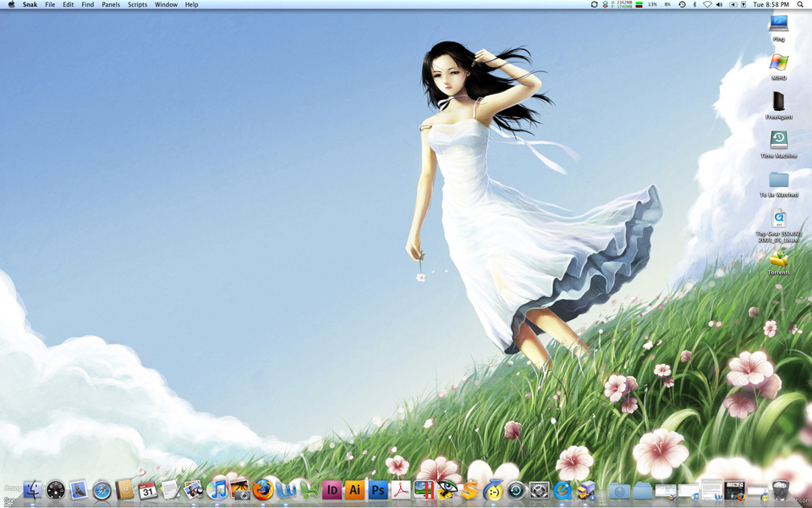The height and width of the screenshot is (508, 812).
Task: Open Microsoft Word in the Dock
Action: pos(286,490)
